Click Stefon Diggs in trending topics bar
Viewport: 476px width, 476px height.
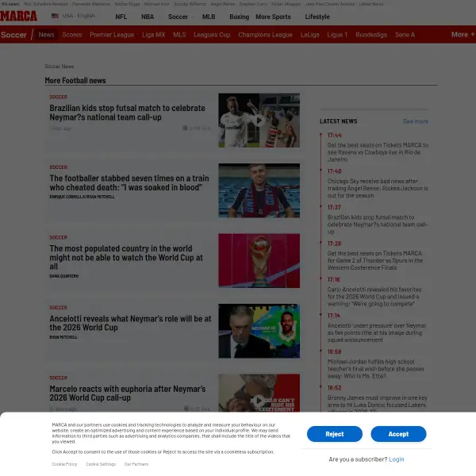coord(127,4)
